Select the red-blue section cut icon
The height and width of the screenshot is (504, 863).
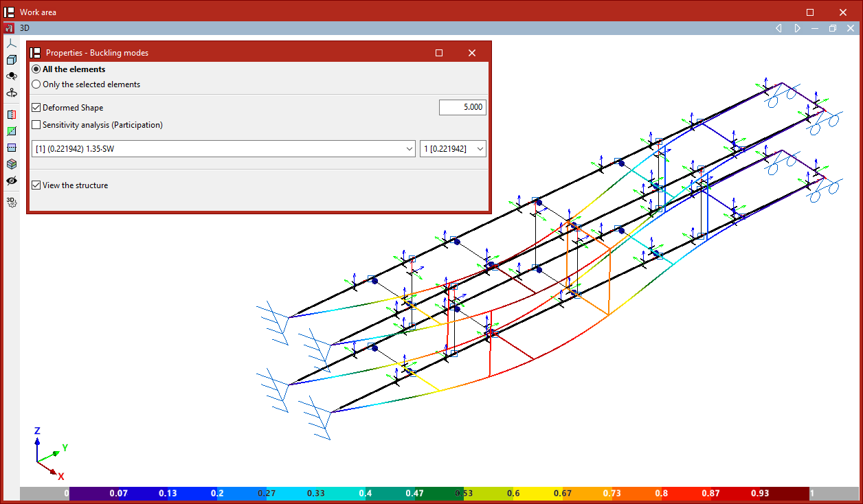[x=11, y=115]
